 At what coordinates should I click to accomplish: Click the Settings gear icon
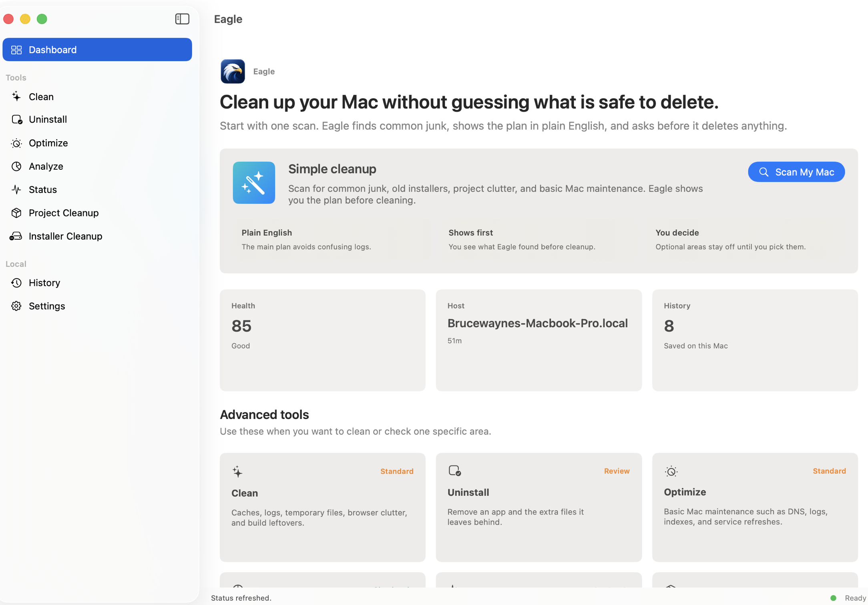click(x=16, y=306)
